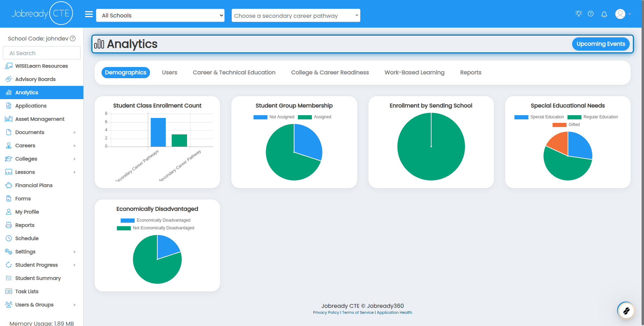Open the Privacy Policy link
The image size is (644, 326).
coord(326,313)
